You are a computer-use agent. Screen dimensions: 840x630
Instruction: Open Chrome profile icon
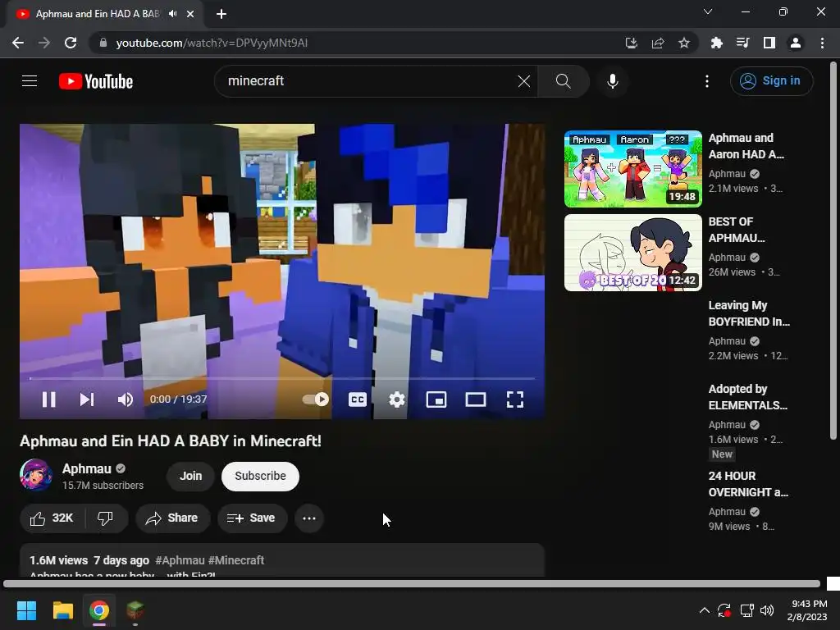click(796, 43)
